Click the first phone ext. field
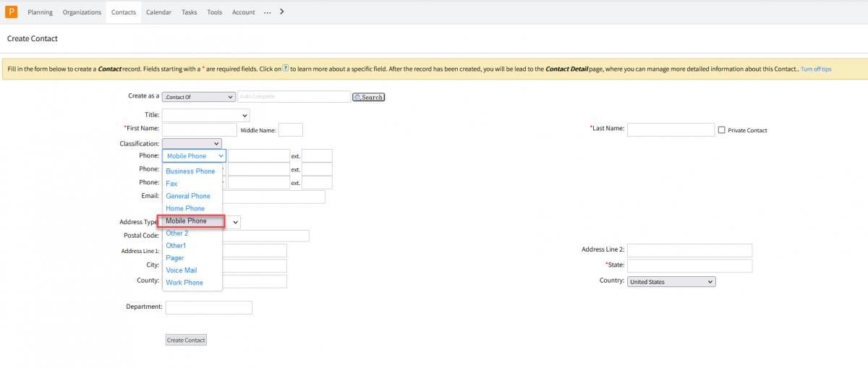The height and width of the screenshot is (368, 868). pyautogui.click(x=317, y=155)
